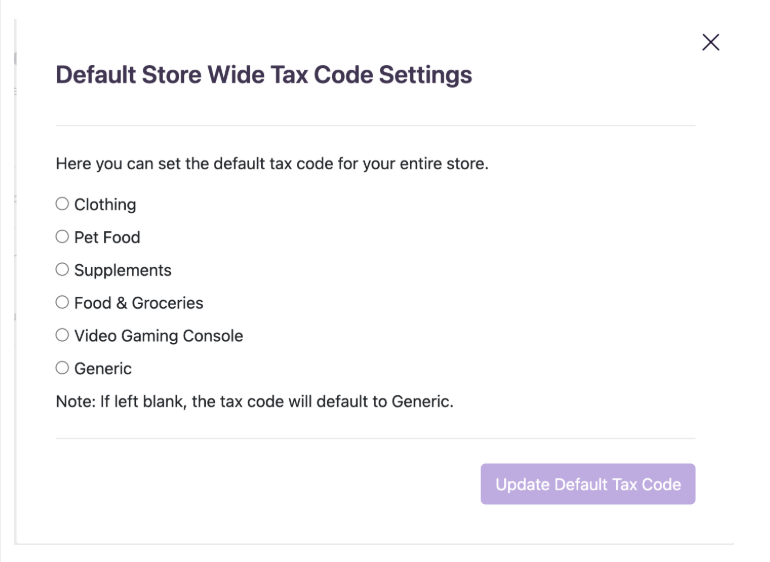Image resolution: width=770 pixels, height=562 pixels.
Task: Choose the Video Gaming Console radio circle
Action: point(62,335)
